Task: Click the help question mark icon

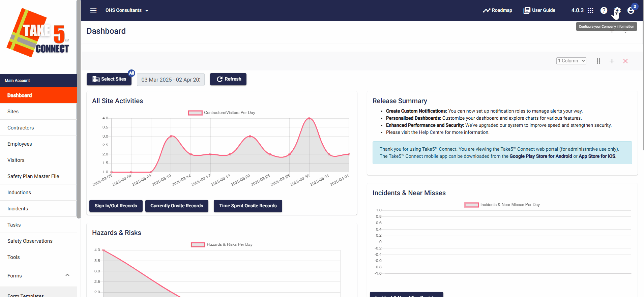Action: click(x=604, y=10)
